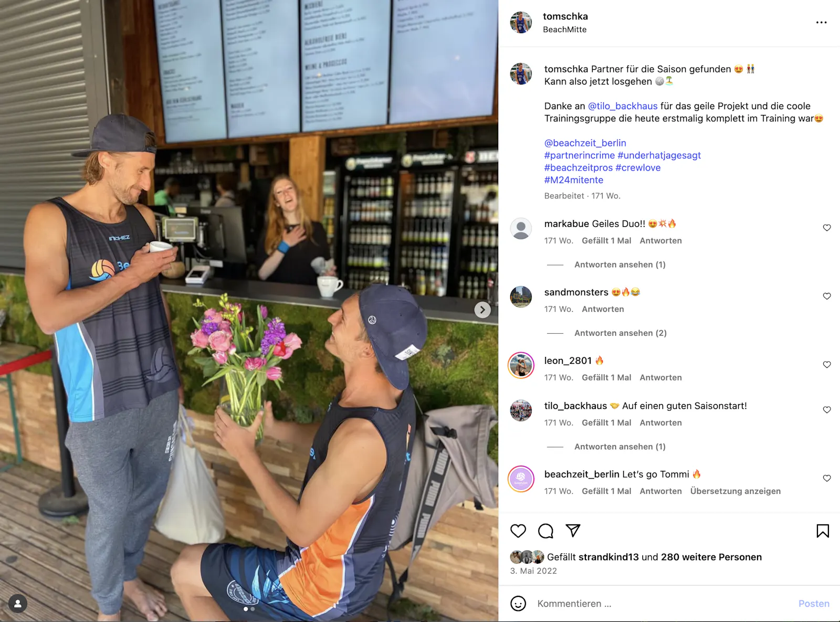This screenshot has width=840, height=622.
Task: Open the #partnerincrime hashtag
Action: (x=579, y=155)
